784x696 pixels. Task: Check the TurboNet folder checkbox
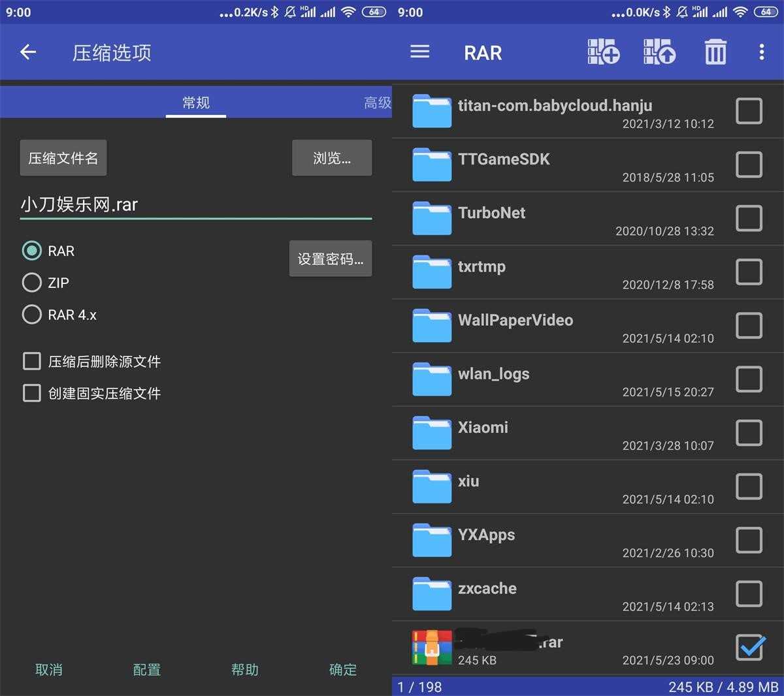(749, 218)
